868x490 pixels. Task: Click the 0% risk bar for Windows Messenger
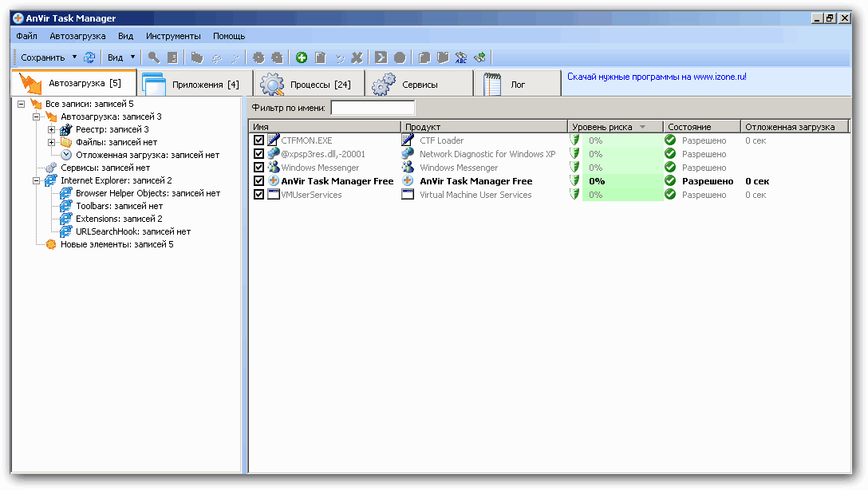623,168
